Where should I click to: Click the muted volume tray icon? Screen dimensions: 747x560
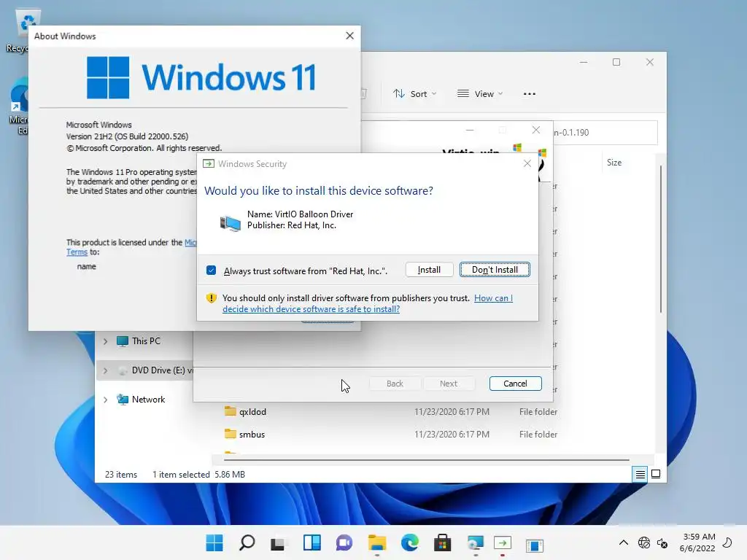662,542
